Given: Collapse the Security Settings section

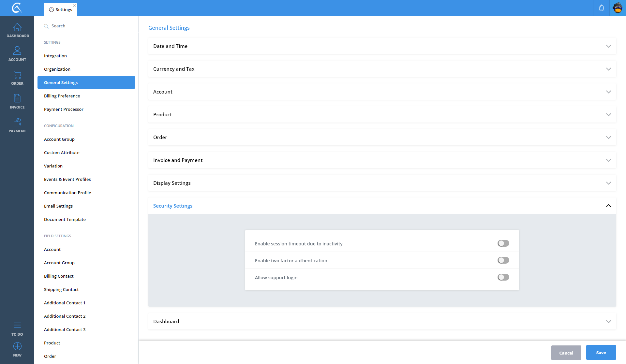Looking at the screenshot, I should pyautogui.click(x=608, y=206).
